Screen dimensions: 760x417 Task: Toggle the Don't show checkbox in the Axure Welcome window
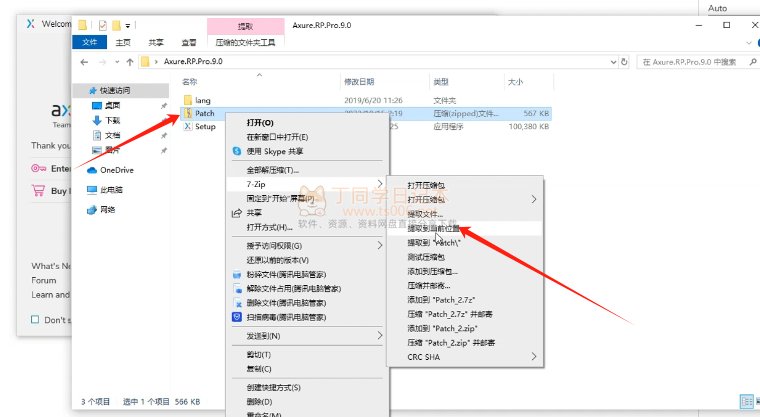click(x=35, y=320)
